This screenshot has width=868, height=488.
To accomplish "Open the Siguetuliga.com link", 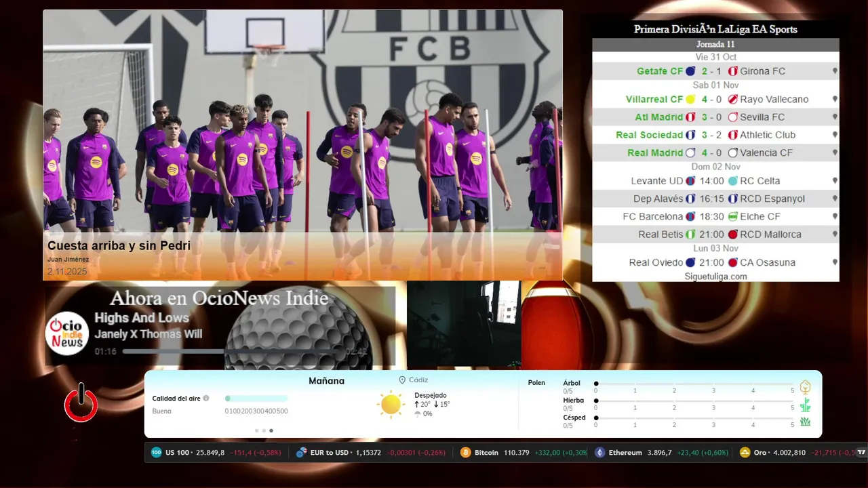I will [x=715, y=277].
